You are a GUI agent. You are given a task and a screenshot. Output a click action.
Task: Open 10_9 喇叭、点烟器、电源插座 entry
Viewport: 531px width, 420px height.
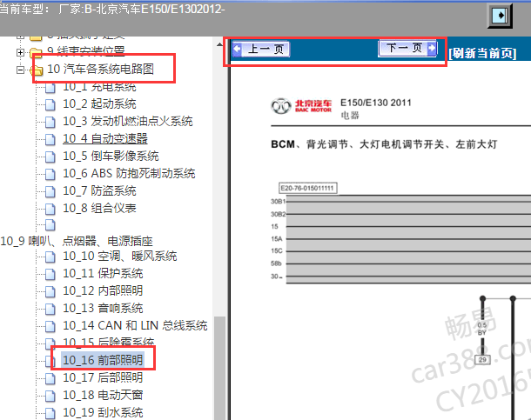(77, 241)
